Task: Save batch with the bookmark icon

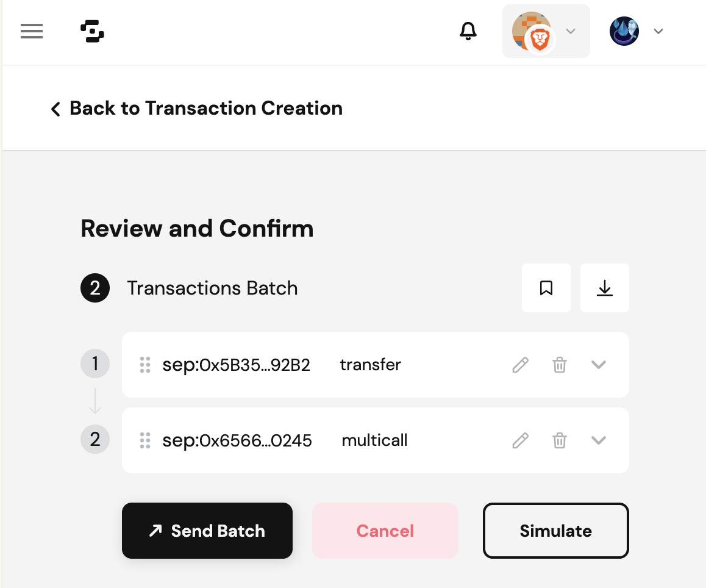Action: 546,288
